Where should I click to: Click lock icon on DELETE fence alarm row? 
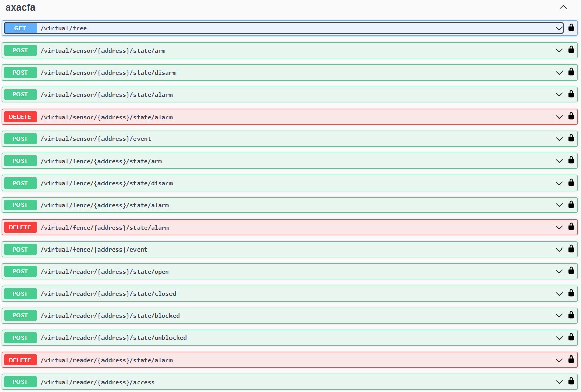coord(571,227)
